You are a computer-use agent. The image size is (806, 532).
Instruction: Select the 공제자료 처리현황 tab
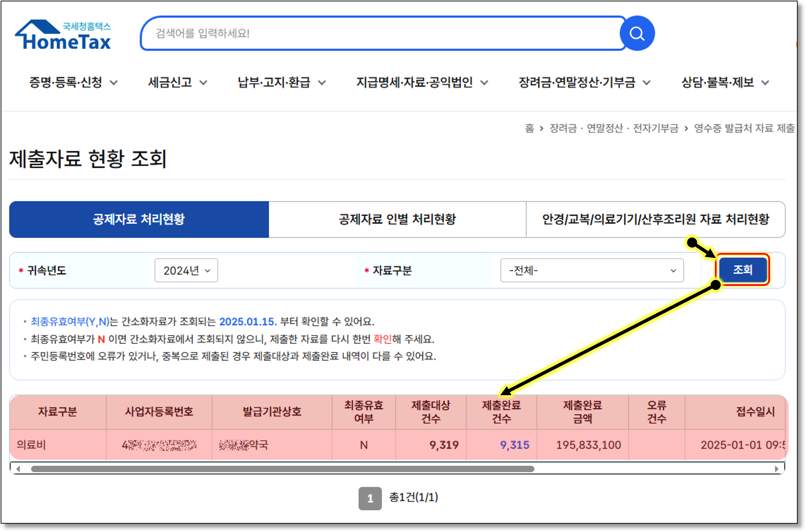pos(139,219)
